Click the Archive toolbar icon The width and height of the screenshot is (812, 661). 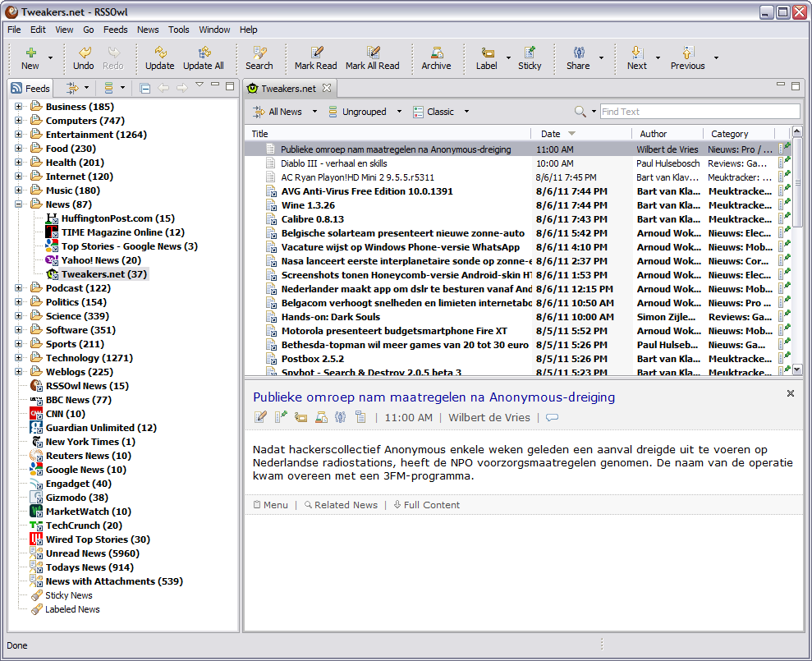click(x=436, y=57)
